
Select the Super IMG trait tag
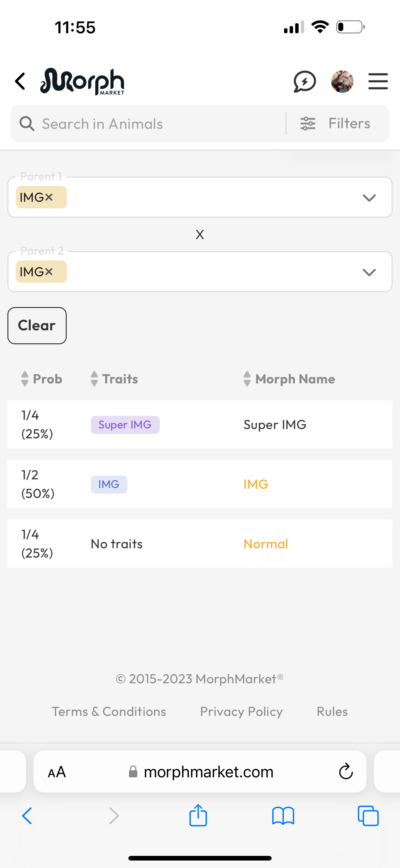pyautogui.click(x=125, y=425)
